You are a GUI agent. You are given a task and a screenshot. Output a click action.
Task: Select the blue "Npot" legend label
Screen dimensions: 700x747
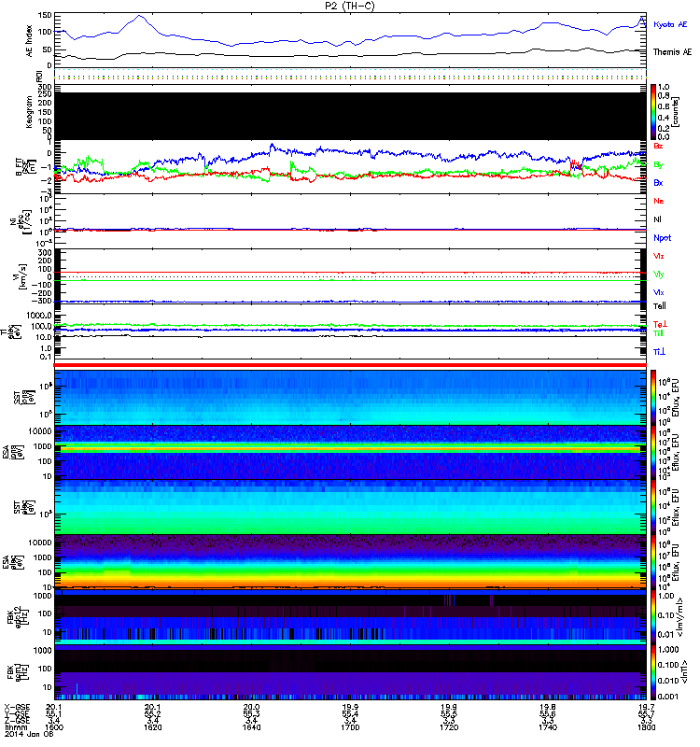[x=662, y=238]
